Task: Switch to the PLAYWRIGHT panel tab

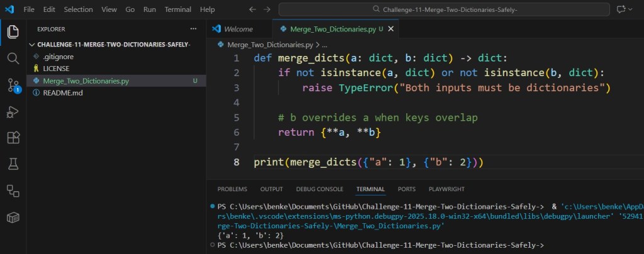Action: (x=447, y=189)
